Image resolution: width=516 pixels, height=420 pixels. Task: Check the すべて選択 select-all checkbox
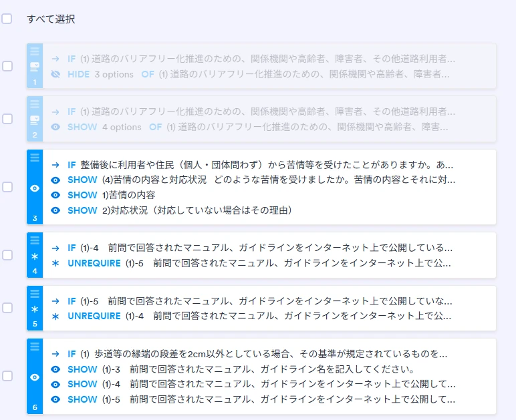coord(7,19)
